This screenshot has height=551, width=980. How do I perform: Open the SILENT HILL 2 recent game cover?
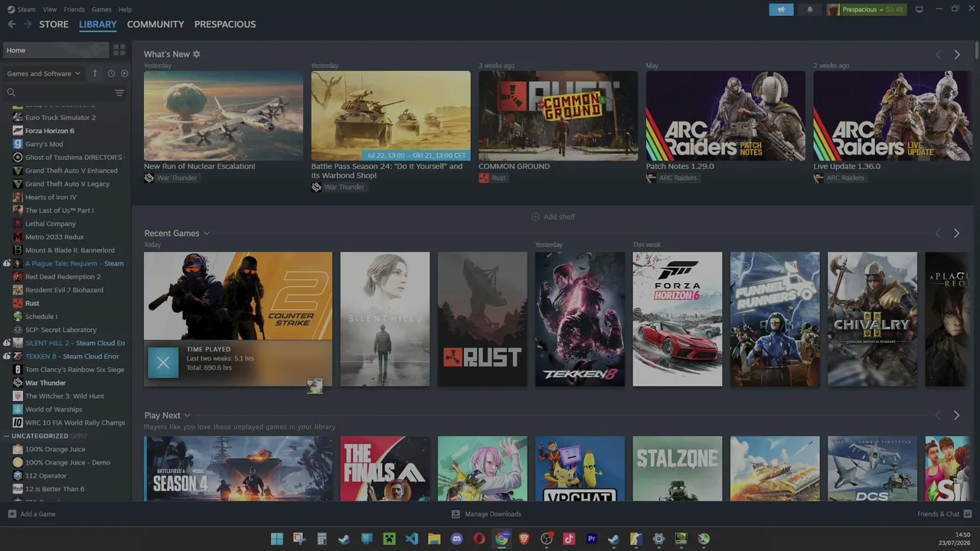tap(385, 319)
